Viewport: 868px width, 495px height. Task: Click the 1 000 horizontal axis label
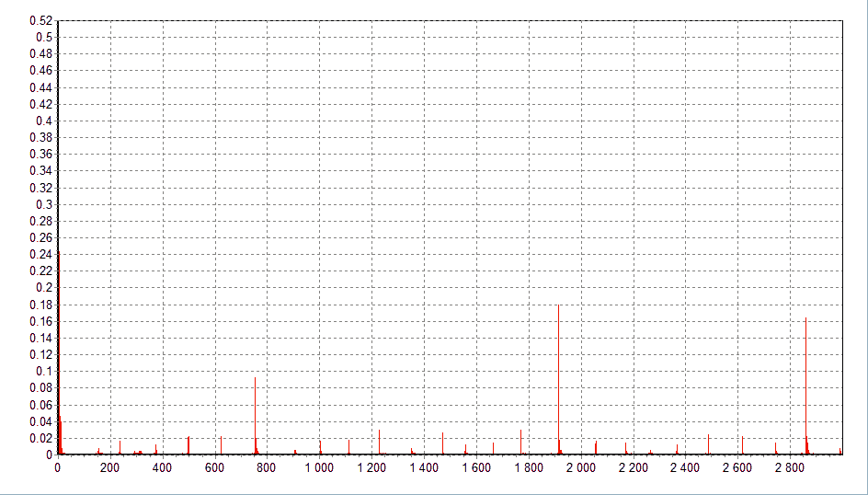click(x=319, y=468)
